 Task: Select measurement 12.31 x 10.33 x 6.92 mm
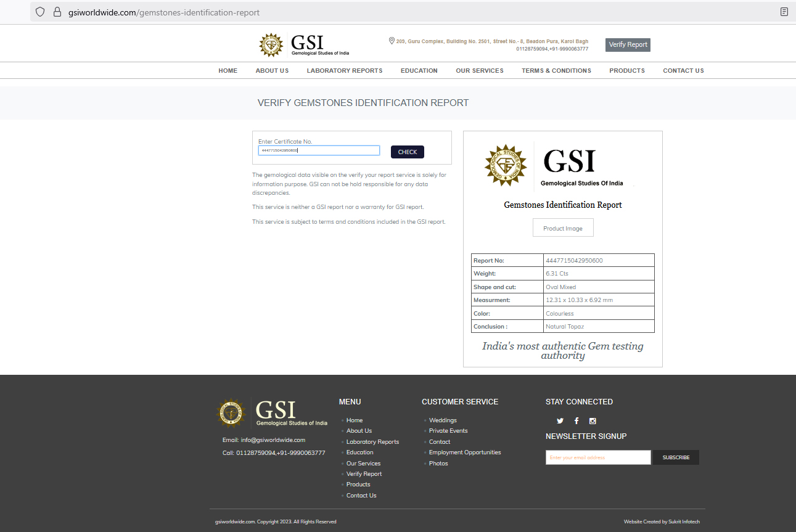[x=579, y=300]
